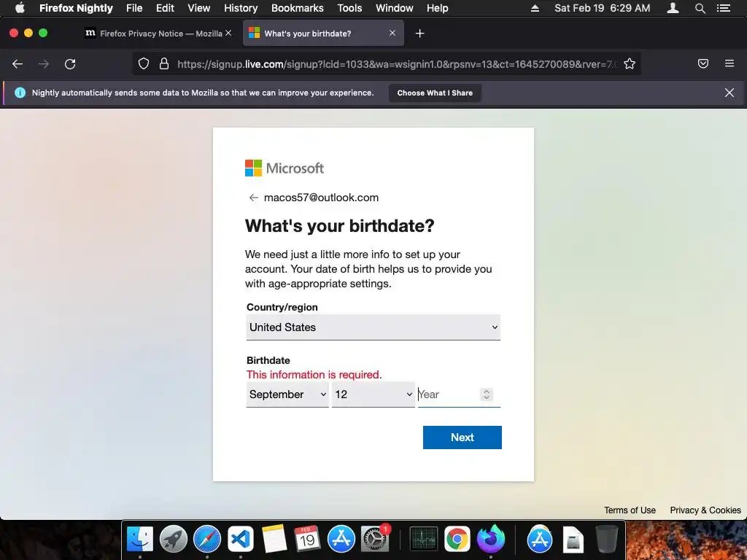747x560 pixels.
Task: Close the Firefox Privacy Notice tab
Action: pyautogui.click(x=228, y=33)
